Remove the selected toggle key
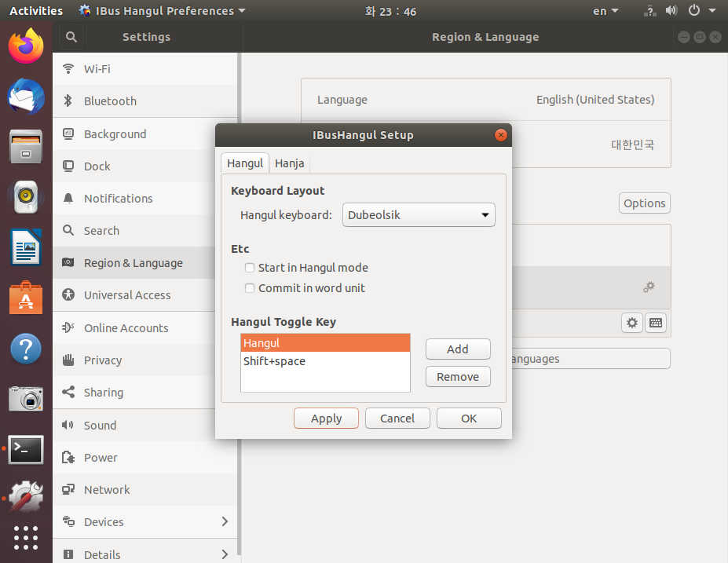Image resolution: width=728 pixels, height=563 pixels. 458,376
